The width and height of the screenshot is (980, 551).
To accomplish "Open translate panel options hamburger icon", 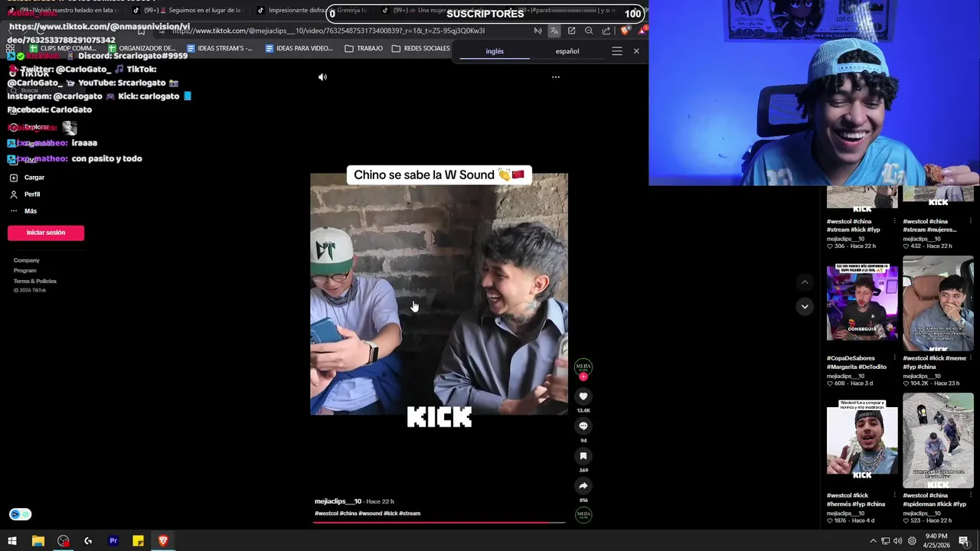I will tap(617, 51).
